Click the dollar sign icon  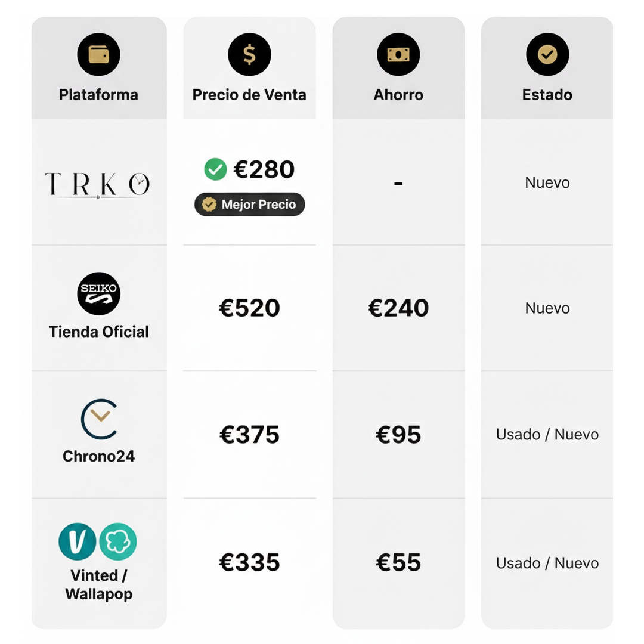click(x=249, y=55)
